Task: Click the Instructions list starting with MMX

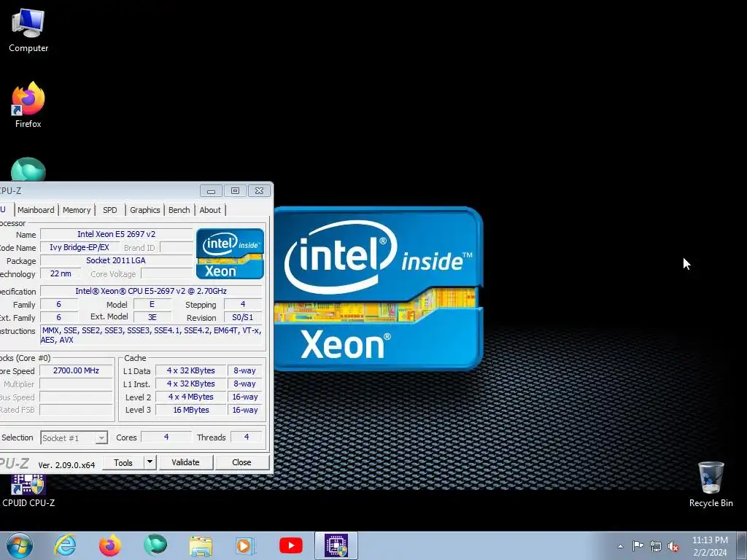Action: 150,335
